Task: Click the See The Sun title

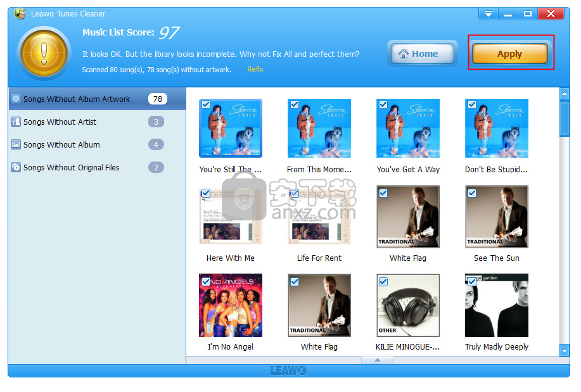Action: 497,258
